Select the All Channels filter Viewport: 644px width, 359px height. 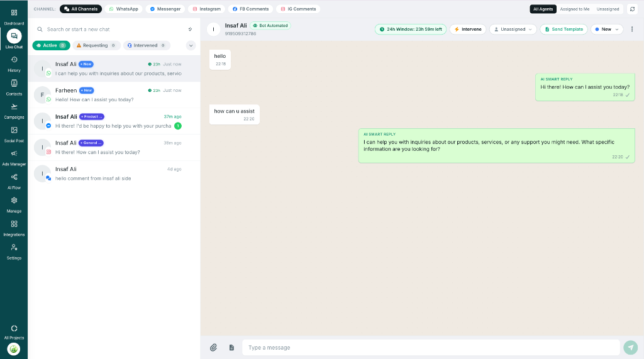pos(81,9)
